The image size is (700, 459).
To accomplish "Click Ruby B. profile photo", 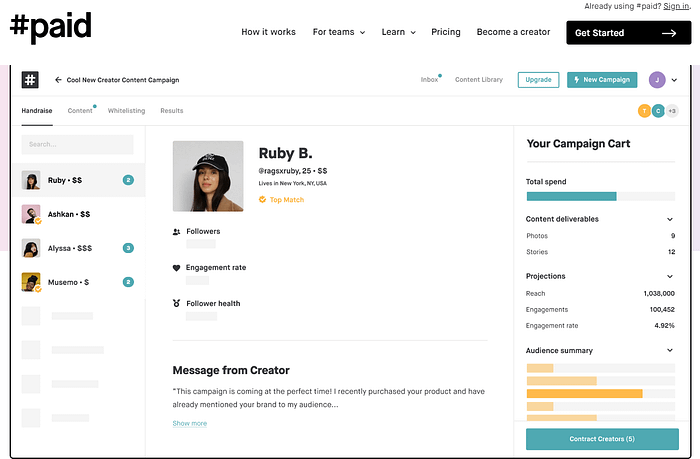I will [208, 176].
